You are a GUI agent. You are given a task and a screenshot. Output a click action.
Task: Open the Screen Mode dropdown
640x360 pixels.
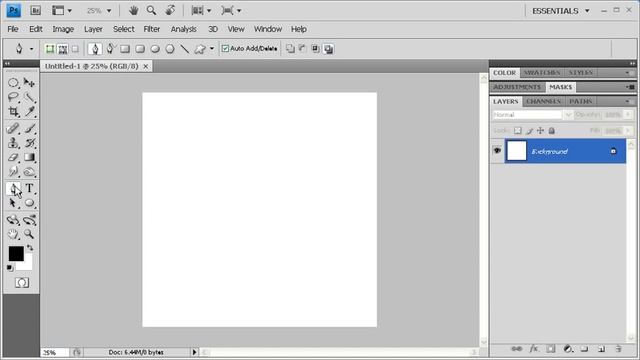click(x=231, y=10)
